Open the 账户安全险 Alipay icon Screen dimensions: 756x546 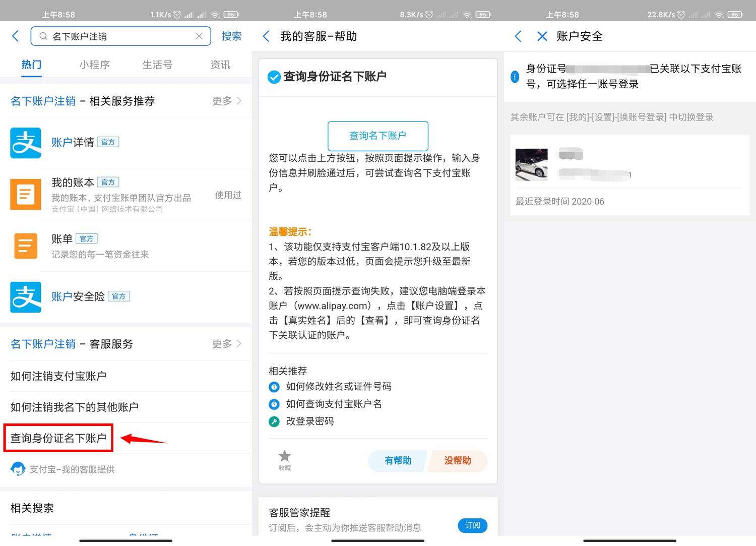click(x=26, y=297)
